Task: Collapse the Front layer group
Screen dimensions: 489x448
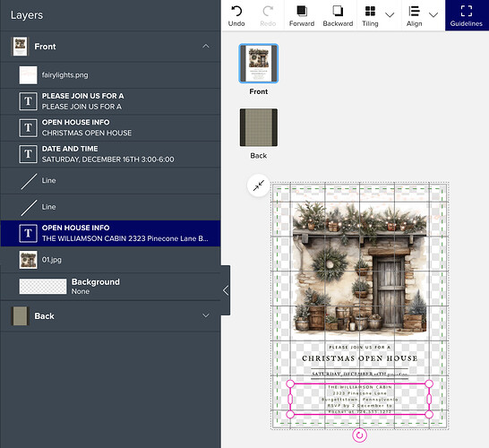Action: [206, 47]
